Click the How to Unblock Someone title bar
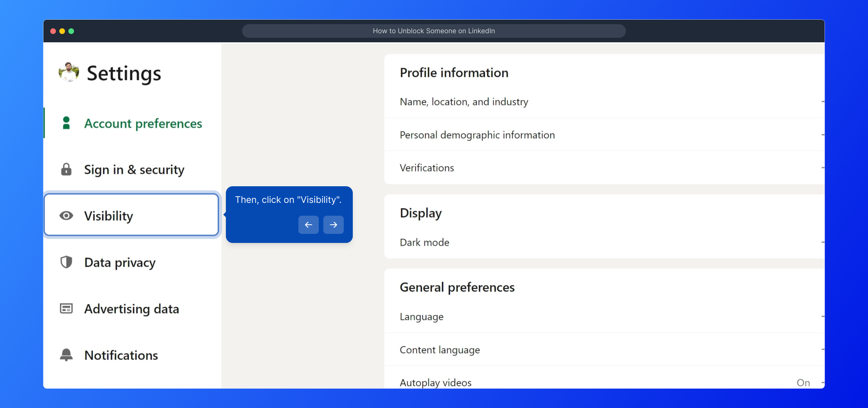 pos(434,31)
